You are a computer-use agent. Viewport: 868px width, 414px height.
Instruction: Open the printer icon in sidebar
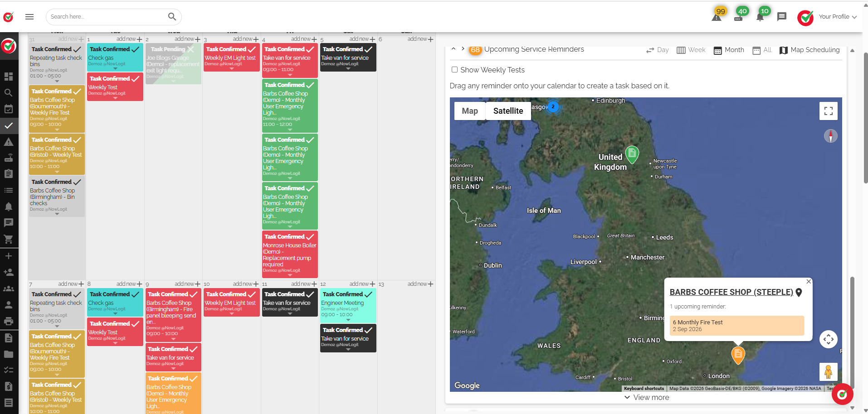9,321
